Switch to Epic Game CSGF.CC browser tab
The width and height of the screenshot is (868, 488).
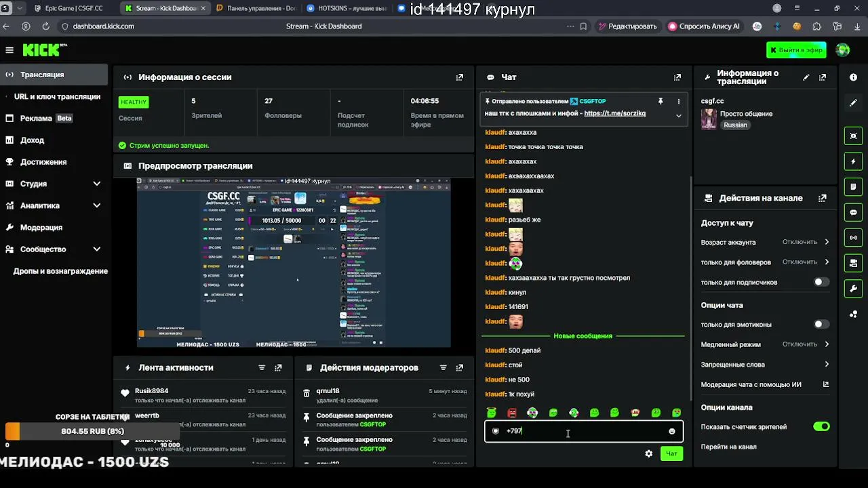click(x=73, y=9)
